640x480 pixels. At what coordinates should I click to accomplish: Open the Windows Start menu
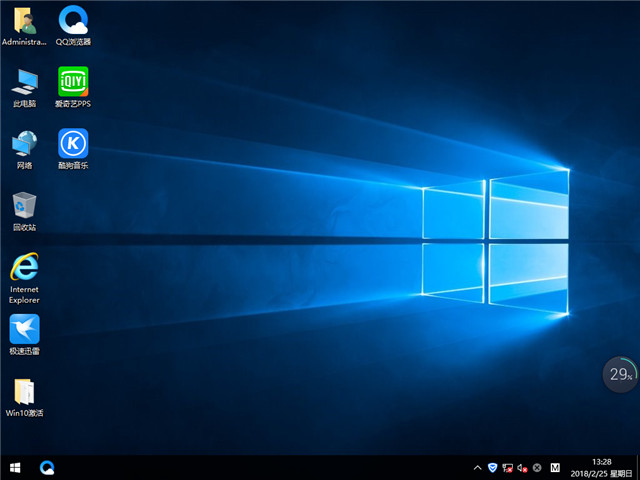click(x=15, y=467)
